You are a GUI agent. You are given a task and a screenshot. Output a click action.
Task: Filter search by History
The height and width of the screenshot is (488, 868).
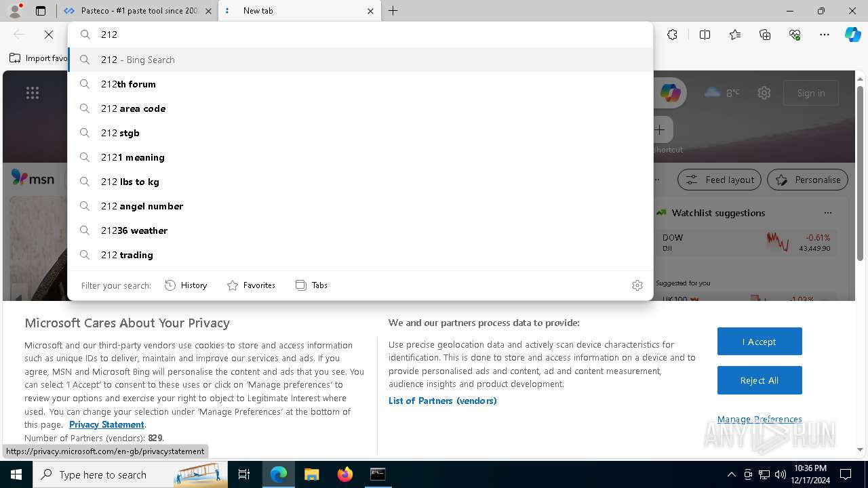tap(186, 285)
